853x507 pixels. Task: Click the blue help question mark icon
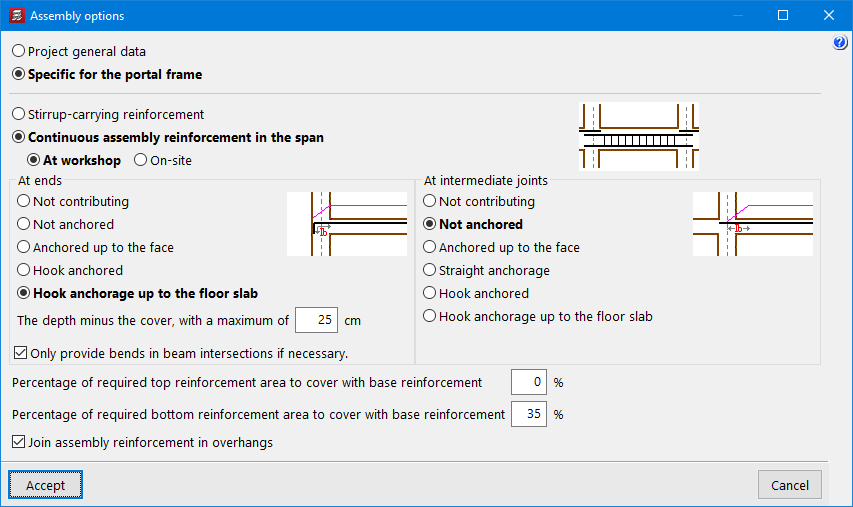tap(840, 43)
